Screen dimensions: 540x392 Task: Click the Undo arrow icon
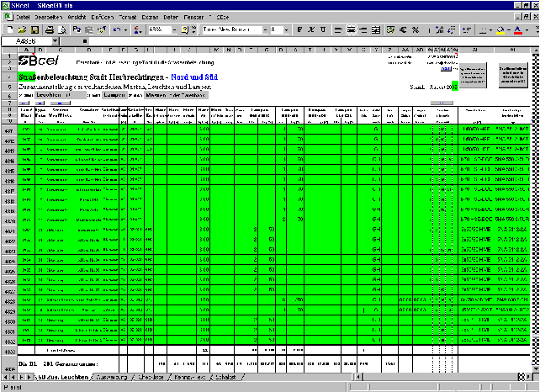tap(117, 30)
